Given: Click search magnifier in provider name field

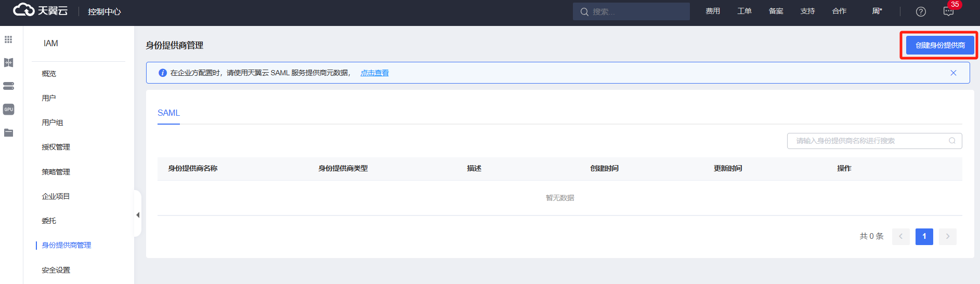Looking at the screenshot, I should click(952, 141).
